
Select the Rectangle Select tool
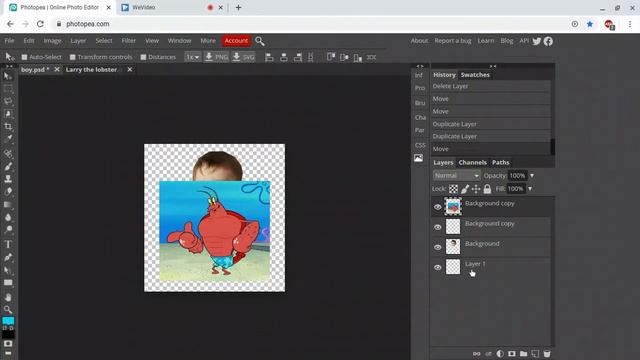(8, 89)
